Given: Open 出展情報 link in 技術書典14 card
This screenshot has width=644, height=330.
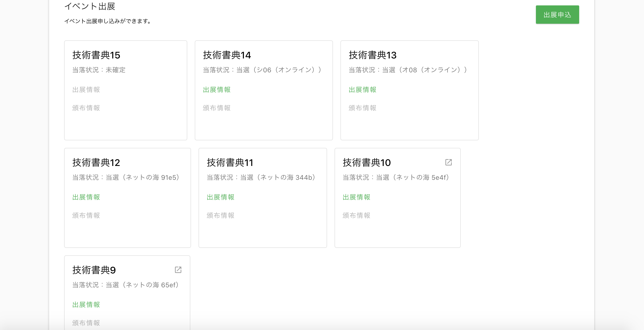Looking at the screenshot, I should [216, 89].
